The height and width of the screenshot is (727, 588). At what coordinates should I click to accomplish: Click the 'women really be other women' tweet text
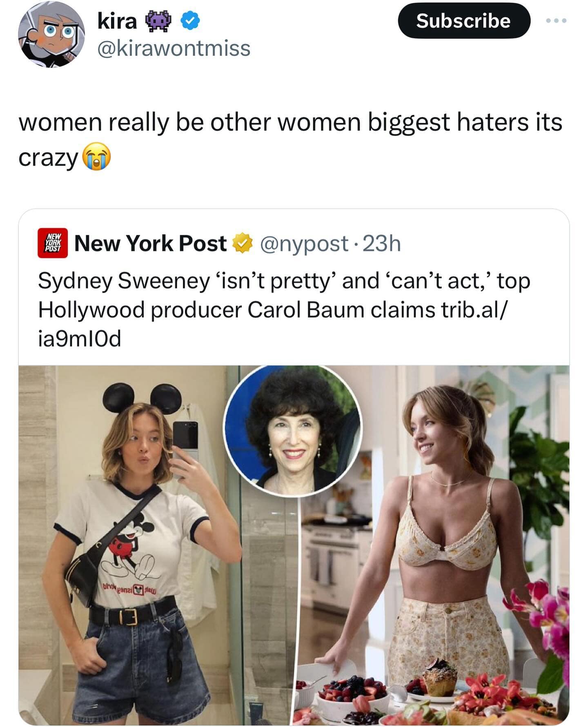(x=290, y=122)
